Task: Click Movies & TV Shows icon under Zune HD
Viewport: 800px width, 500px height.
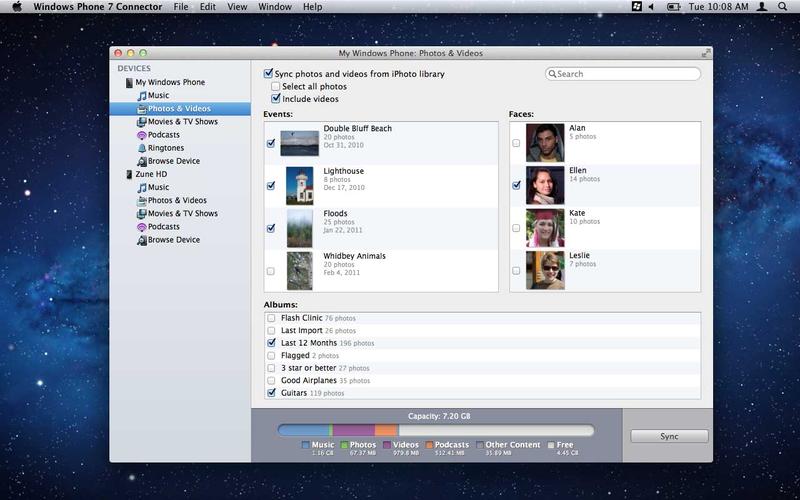Action: (x=142, y=214)
